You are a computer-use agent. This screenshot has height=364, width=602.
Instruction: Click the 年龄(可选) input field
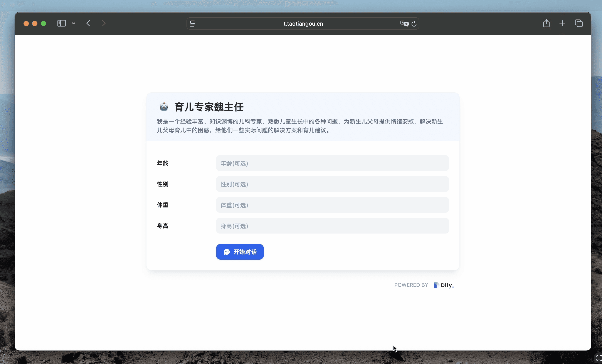tap(332, 163)
